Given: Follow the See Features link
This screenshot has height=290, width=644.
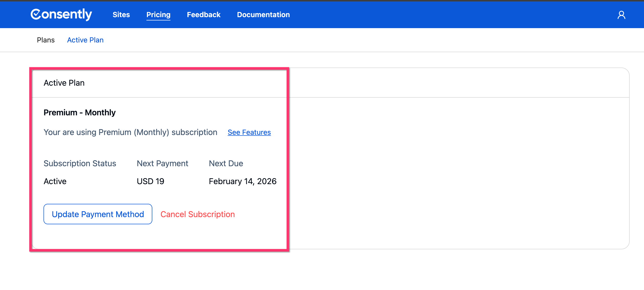Looking at the screenshot, I should (249, 132).
